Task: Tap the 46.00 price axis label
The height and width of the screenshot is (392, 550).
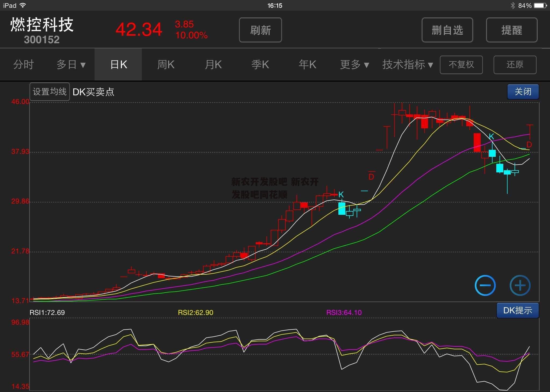Action: point(20,101)
